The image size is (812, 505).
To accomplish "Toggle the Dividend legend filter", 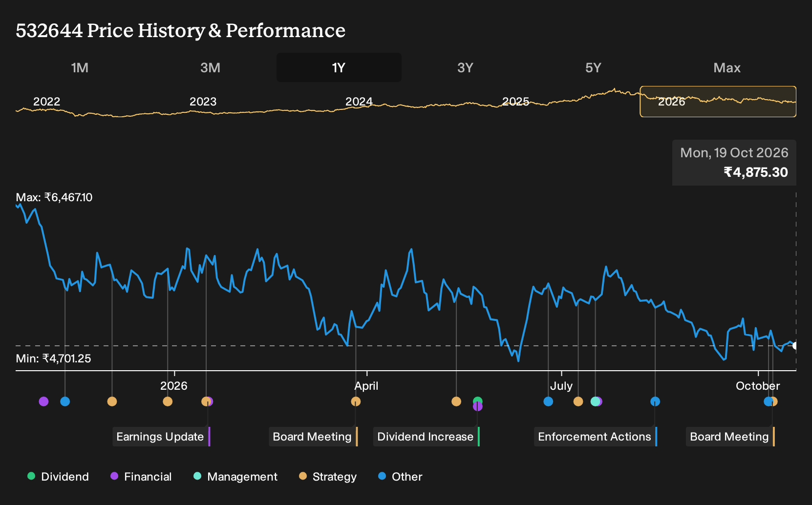I will (58, 477).
